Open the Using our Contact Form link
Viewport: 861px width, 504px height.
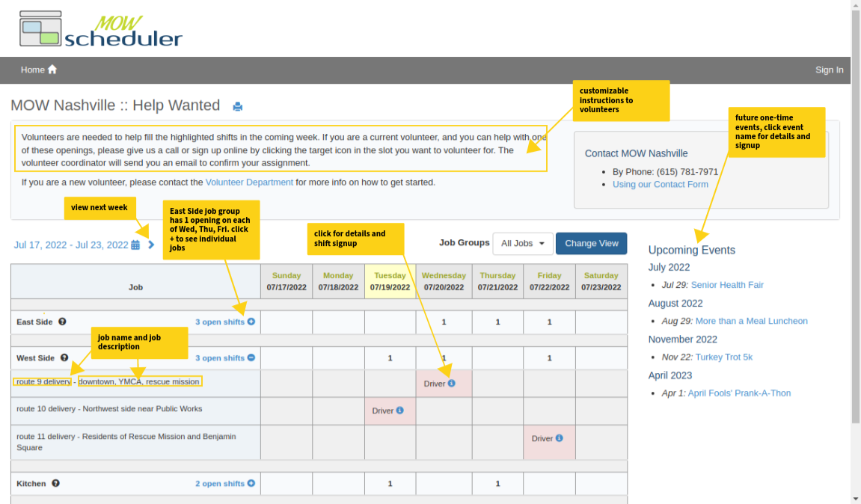660,185
